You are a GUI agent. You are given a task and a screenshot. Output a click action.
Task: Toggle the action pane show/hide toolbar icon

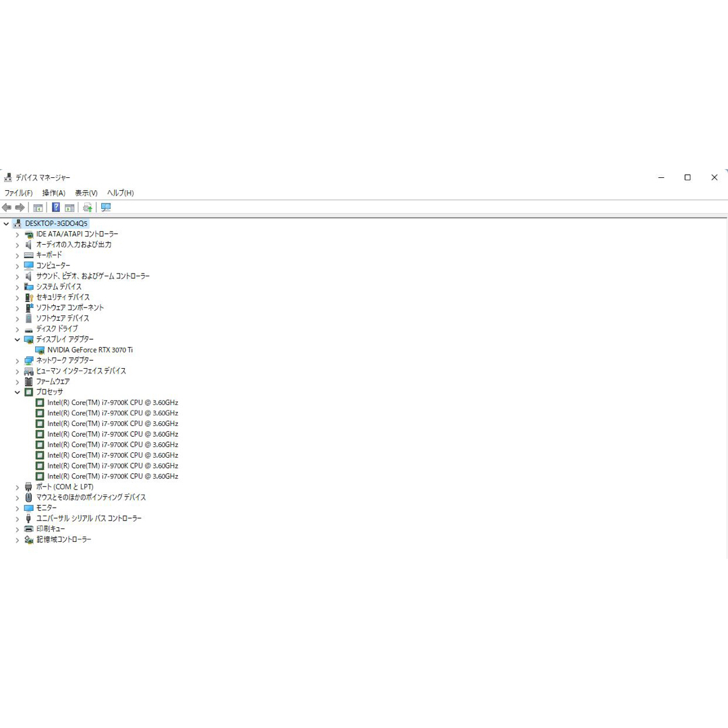69,208
